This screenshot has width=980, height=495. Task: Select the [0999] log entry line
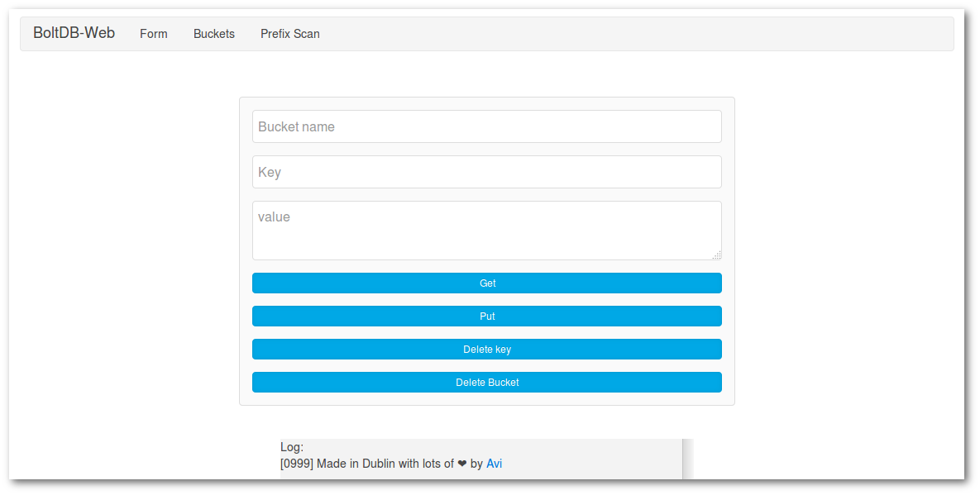[x=391, y=464]
